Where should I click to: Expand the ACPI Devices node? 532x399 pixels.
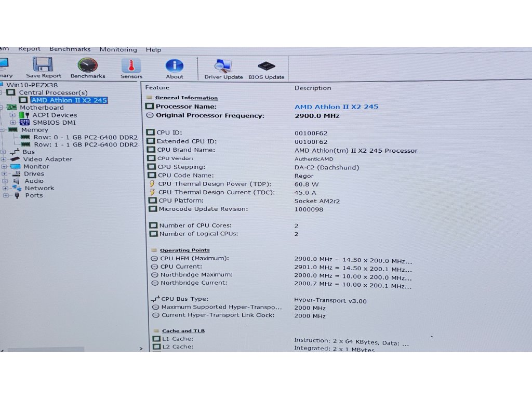pyautogui.click(x=13, y=115)
